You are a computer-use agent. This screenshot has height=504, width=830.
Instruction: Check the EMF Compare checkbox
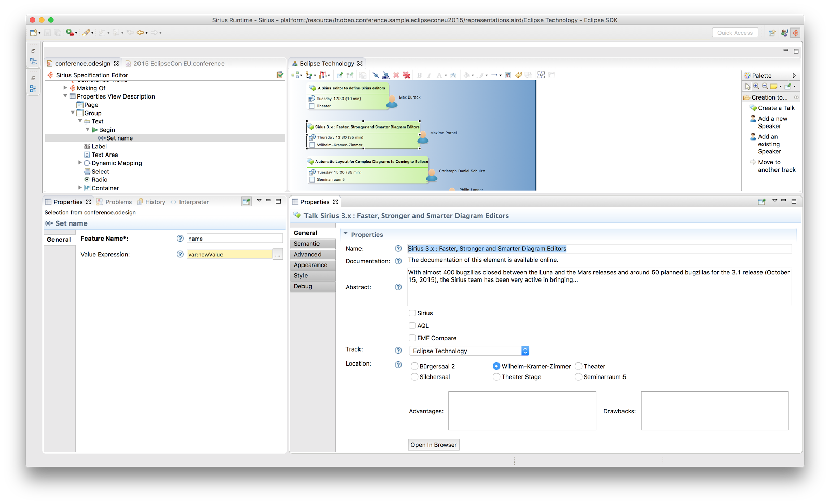tap(412, 338)
